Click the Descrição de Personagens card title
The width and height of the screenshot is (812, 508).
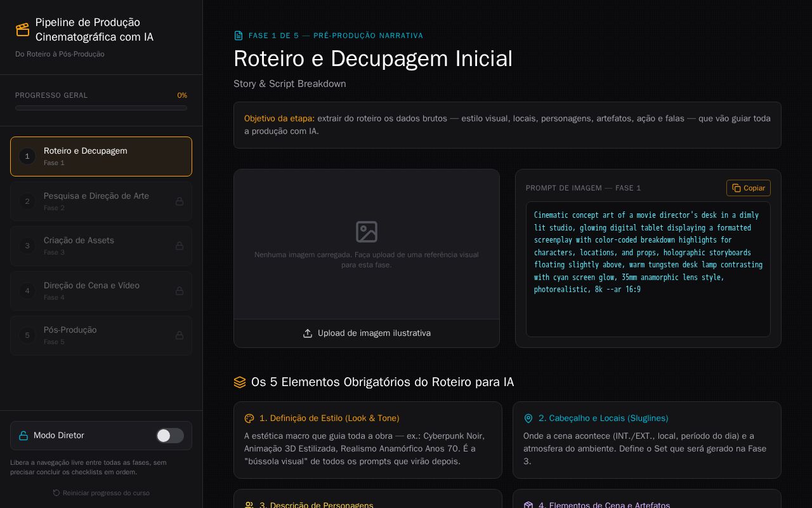click(317, 505)
